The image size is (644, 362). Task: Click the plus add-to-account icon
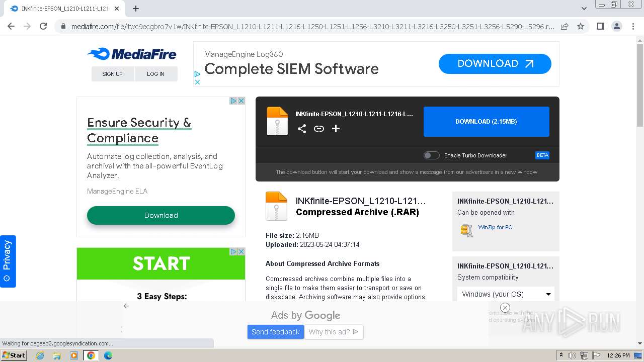(x=336, y=129)
